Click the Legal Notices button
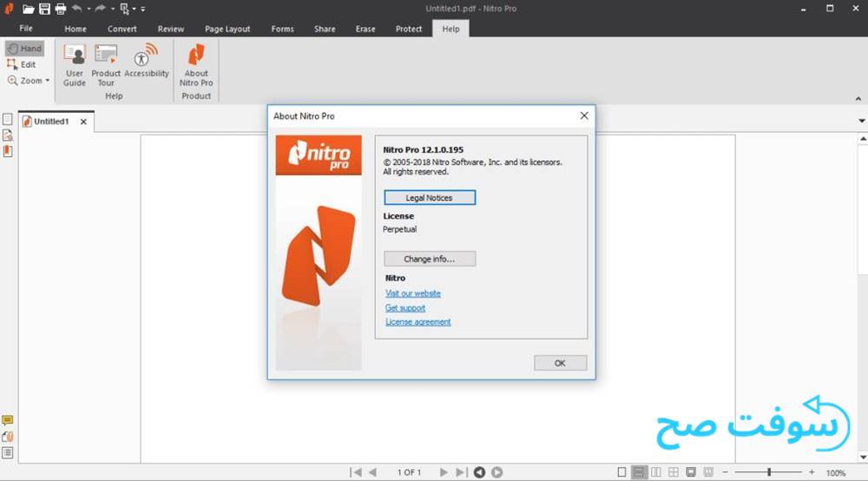The image size is (868, 481). click(x=430, y=198)
